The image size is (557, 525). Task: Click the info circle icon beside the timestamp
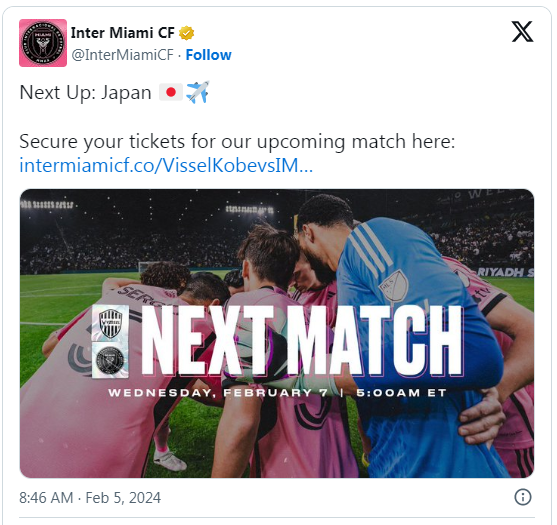(523, 497)
